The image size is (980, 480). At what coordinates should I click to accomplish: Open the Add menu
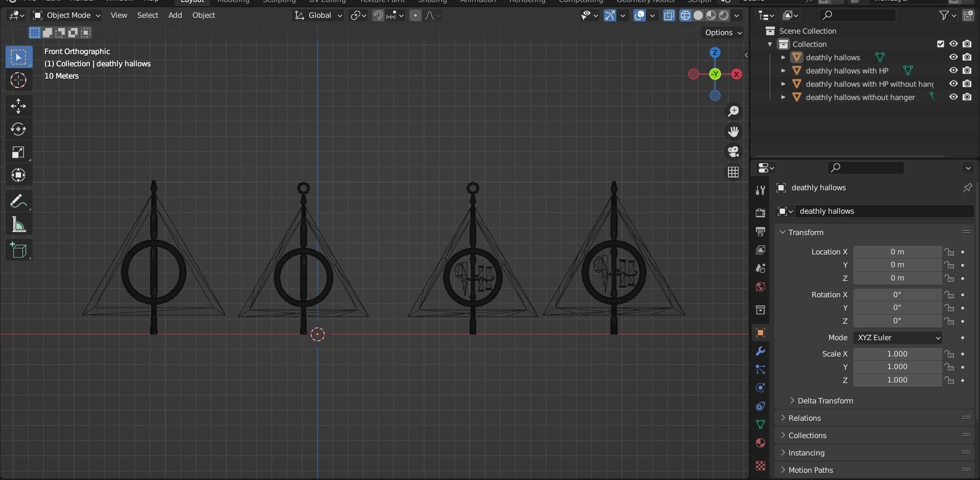point(175,15)
